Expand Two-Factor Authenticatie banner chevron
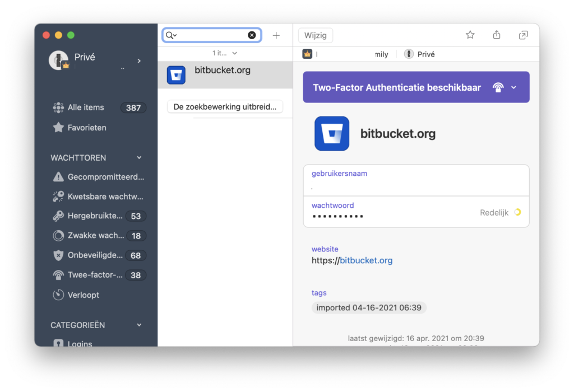 point(513,87)
